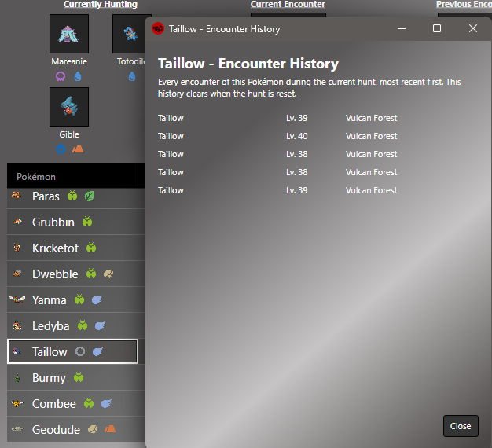Click the Mareanie sprite thumbnail
Screen dimensions: 492x448
pos(69,34)
